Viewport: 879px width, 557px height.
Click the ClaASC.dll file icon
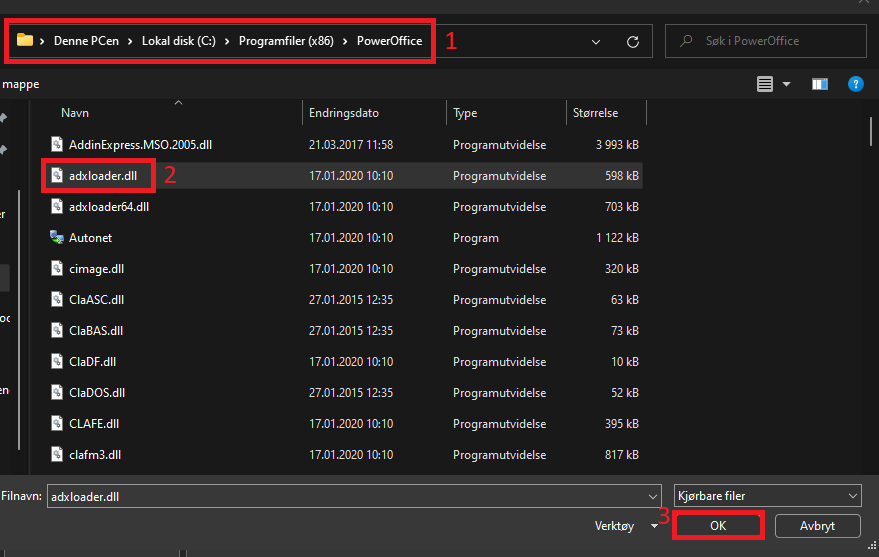(57, 300)
